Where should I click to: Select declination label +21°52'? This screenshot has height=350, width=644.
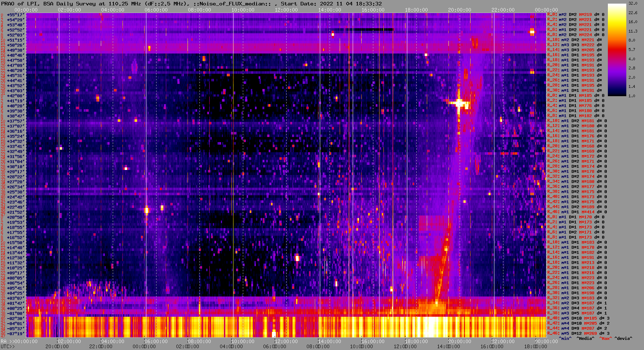click(x=15, y=212)
